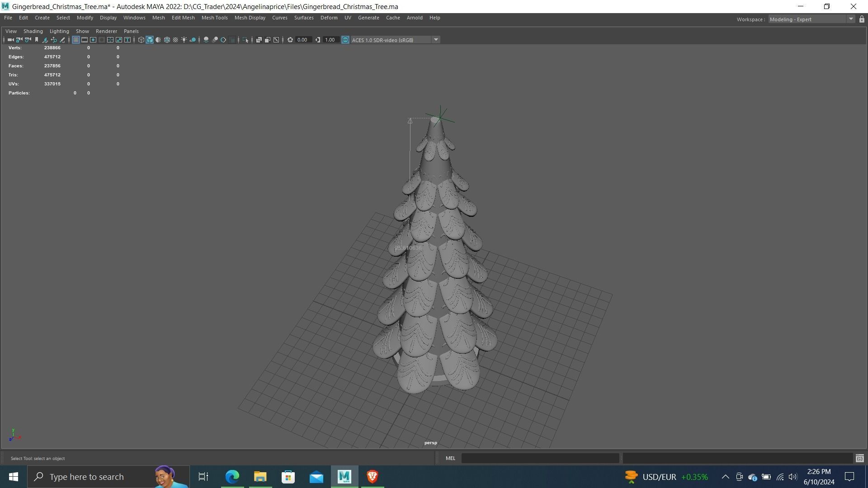Viewport: 868px width, 488px height.
Task: Open the Workspace Modeling - Expert dropdown
Action: pos(811,19)
